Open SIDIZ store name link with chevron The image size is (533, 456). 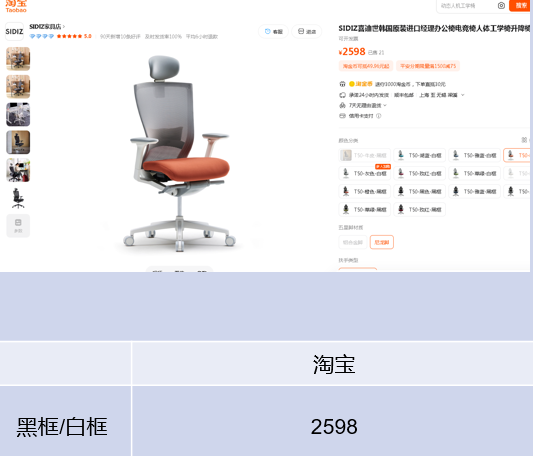point(47,27)
